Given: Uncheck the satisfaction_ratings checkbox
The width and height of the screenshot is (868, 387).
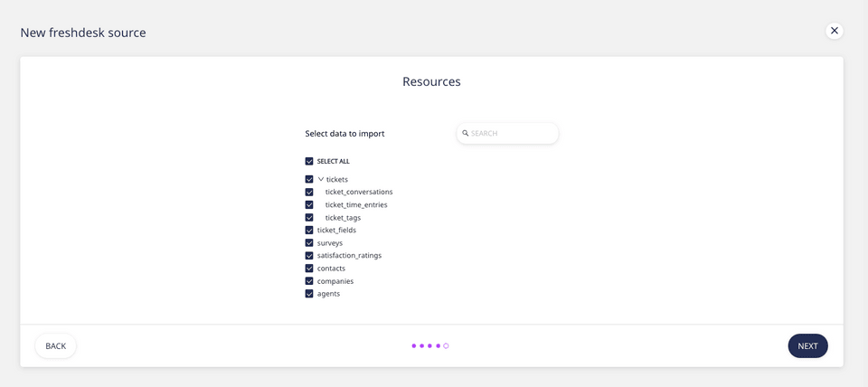Looking at the screenshot, I should click(309, 255).
